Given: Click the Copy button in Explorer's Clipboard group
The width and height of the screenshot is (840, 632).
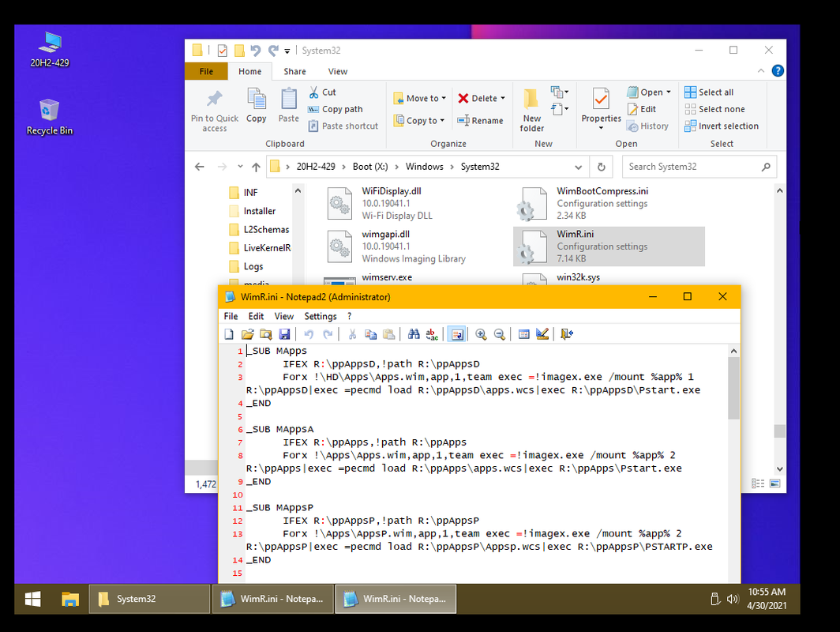Looking at the screenshot, I should pos(256,106).
